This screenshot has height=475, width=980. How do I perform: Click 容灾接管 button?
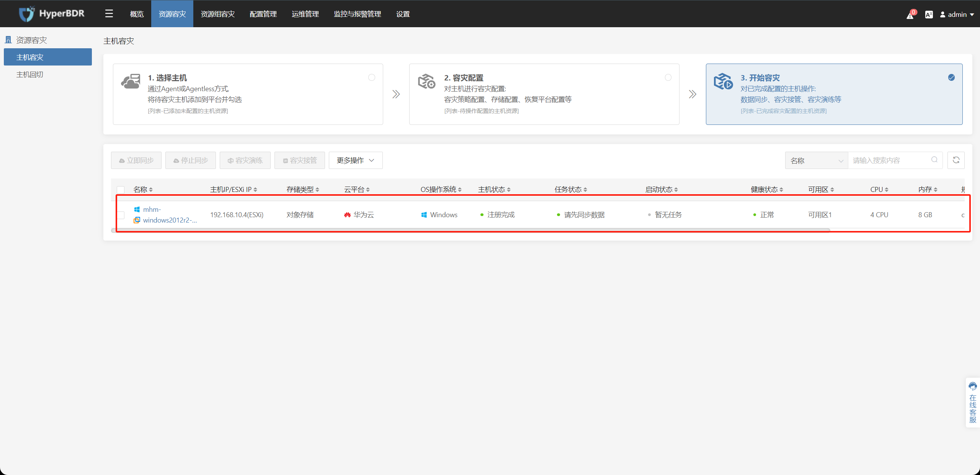300,161
